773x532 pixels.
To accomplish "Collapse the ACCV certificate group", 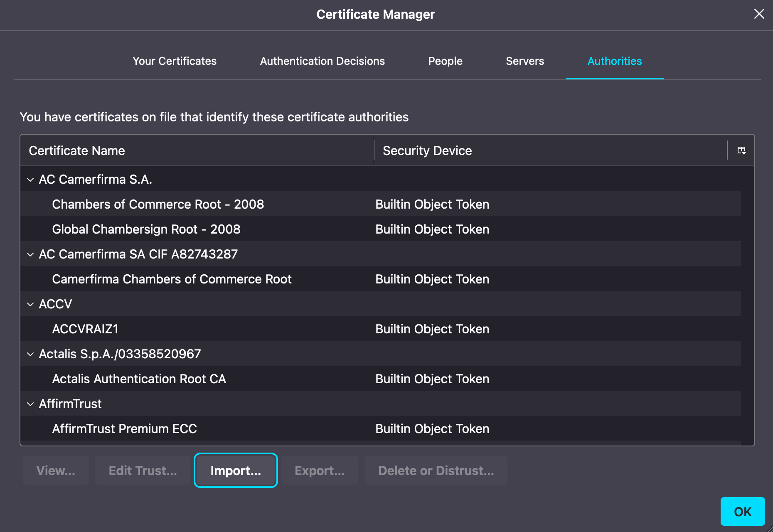I will [30, 304].
